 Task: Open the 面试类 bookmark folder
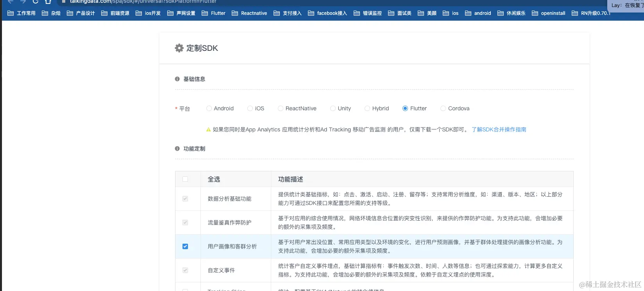point(400,13)
